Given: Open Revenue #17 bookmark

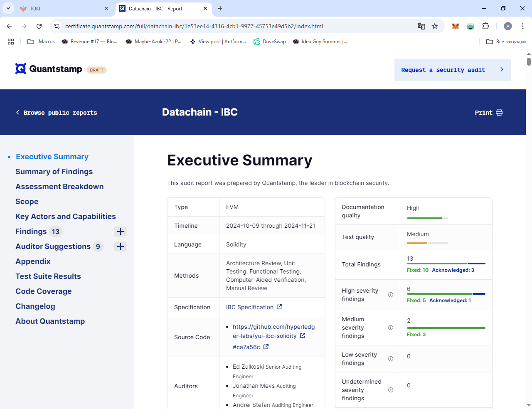Looking at the screenshot, I should [x=89, y=42].
